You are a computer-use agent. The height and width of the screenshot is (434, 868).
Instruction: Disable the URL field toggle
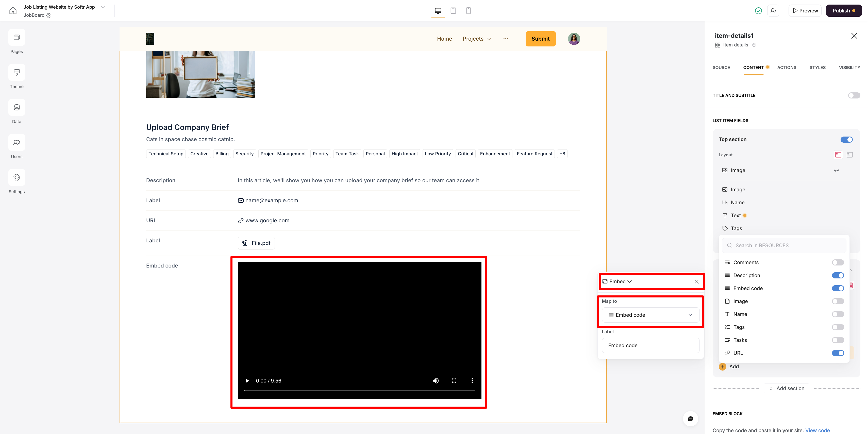(838, 353)
